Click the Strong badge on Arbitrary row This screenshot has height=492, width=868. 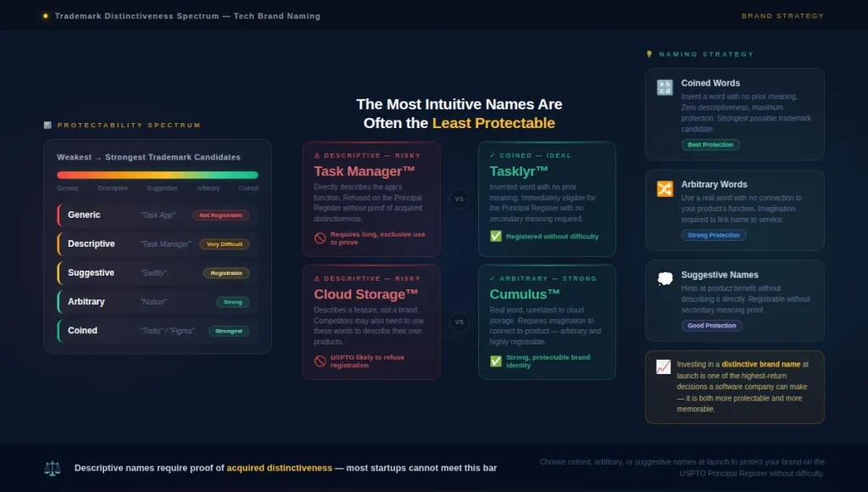[x=232, y=302]
